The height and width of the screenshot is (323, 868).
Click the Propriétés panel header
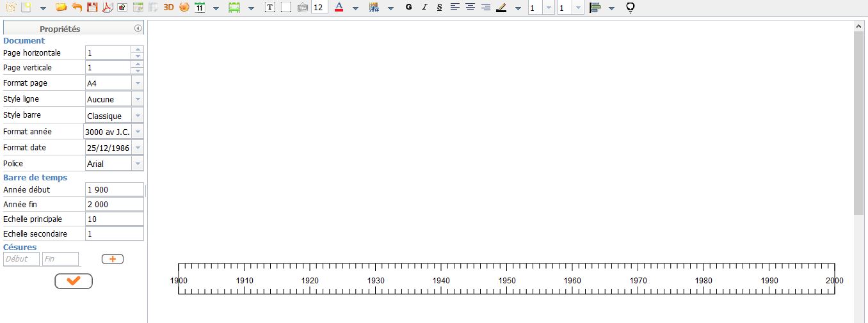(x=60, y=29)
